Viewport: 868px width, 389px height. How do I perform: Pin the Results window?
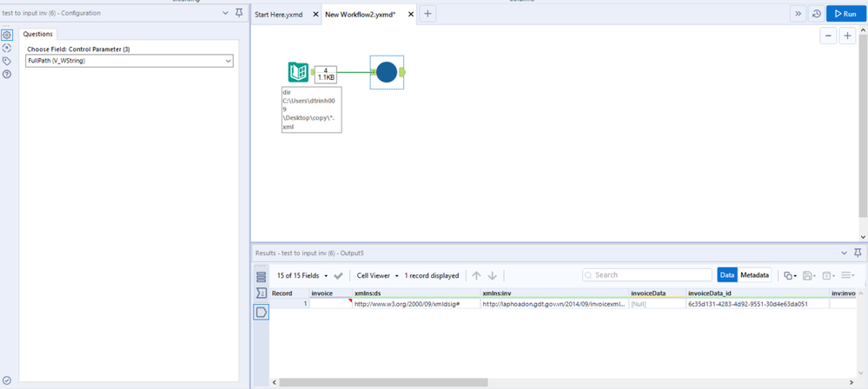(x=858, y=253)
